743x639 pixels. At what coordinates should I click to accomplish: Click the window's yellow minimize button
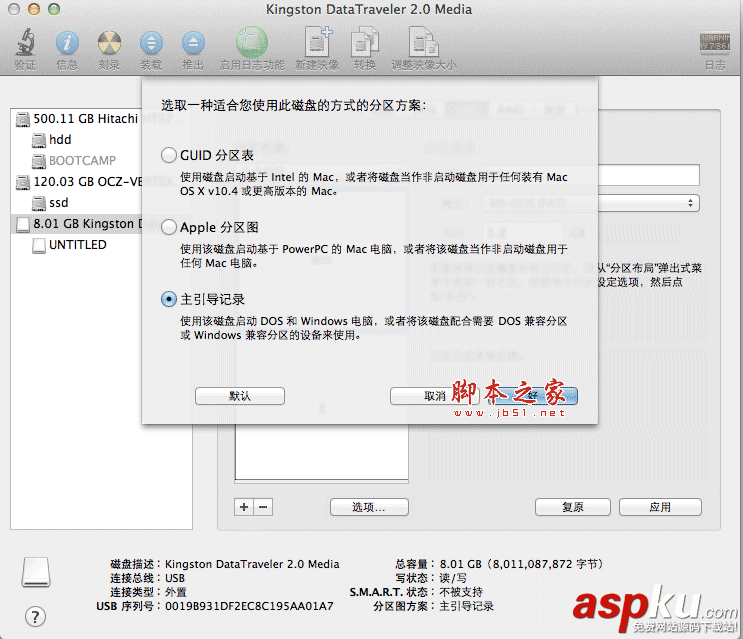[34, 9]
